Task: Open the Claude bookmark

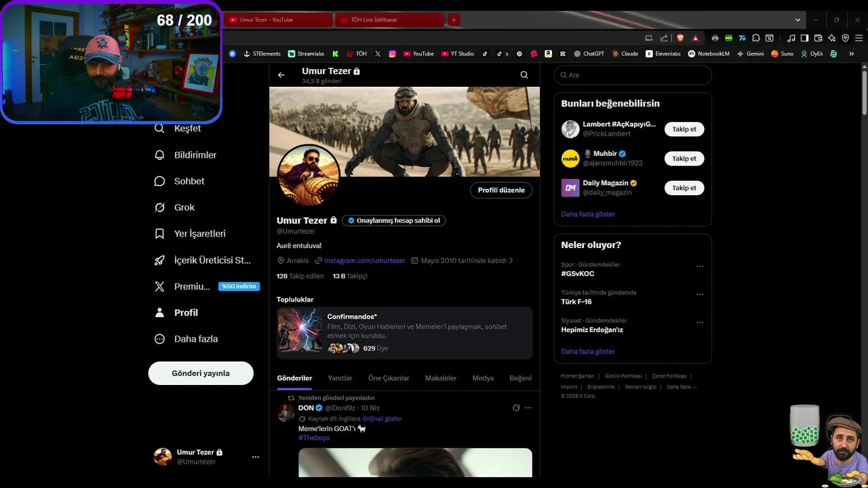Action: (x=625, y=54)
